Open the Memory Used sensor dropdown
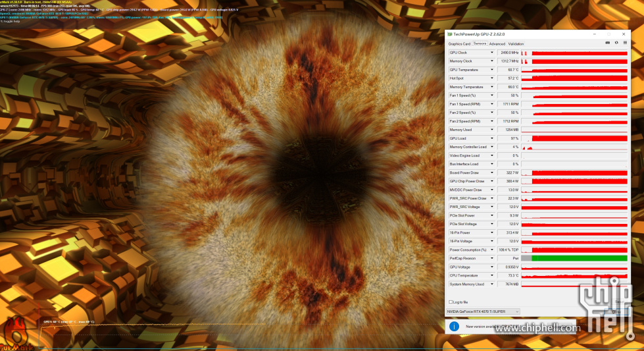644x351 pixels. pos(491,130)
